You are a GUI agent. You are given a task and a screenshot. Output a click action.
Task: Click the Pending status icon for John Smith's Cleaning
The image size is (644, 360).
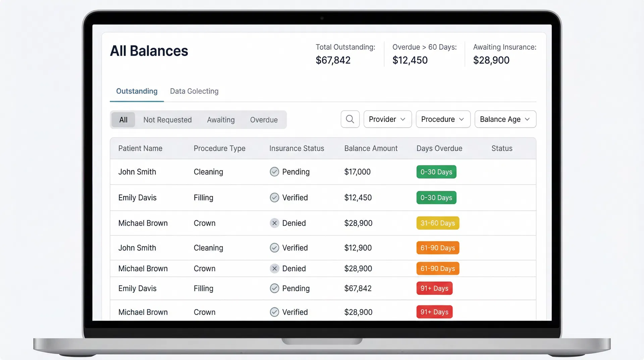(274, 172)
